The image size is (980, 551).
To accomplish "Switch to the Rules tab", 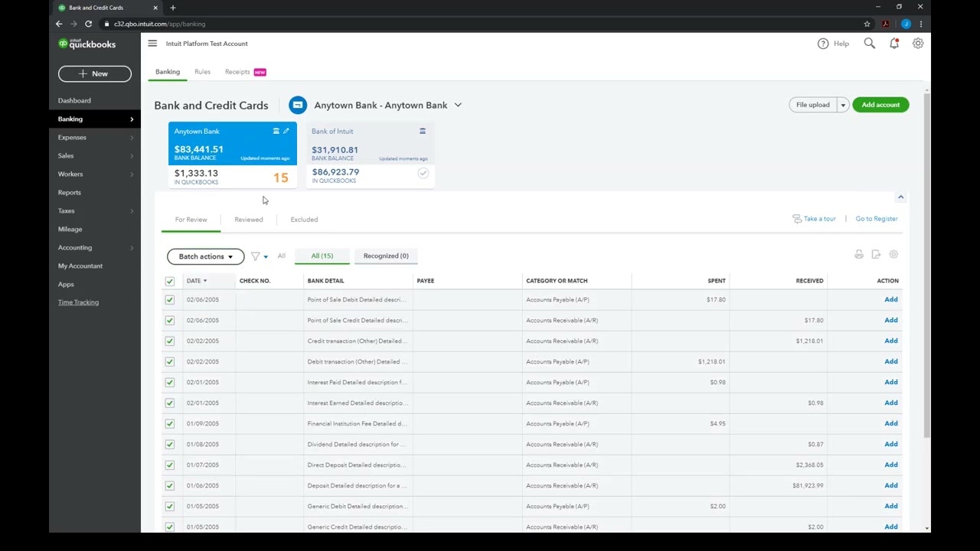I will (x=202, y=72).
